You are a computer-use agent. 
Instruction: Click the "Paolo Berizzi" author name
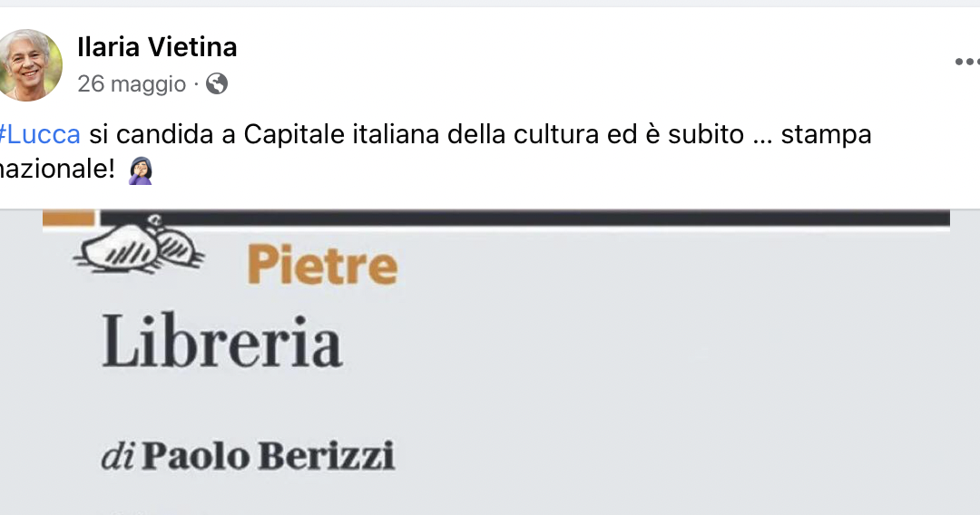[x=268, y=456]
